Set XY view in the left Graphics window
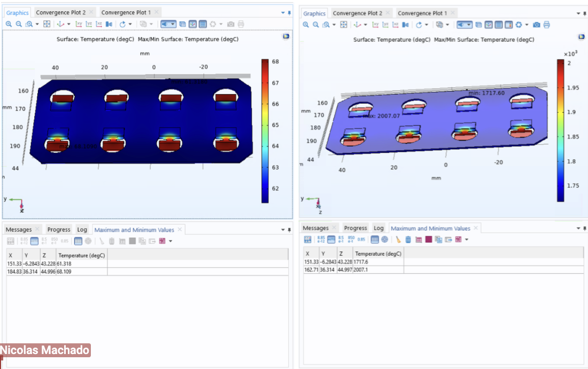This screenshot has width=588, height=369. [79, 24]
